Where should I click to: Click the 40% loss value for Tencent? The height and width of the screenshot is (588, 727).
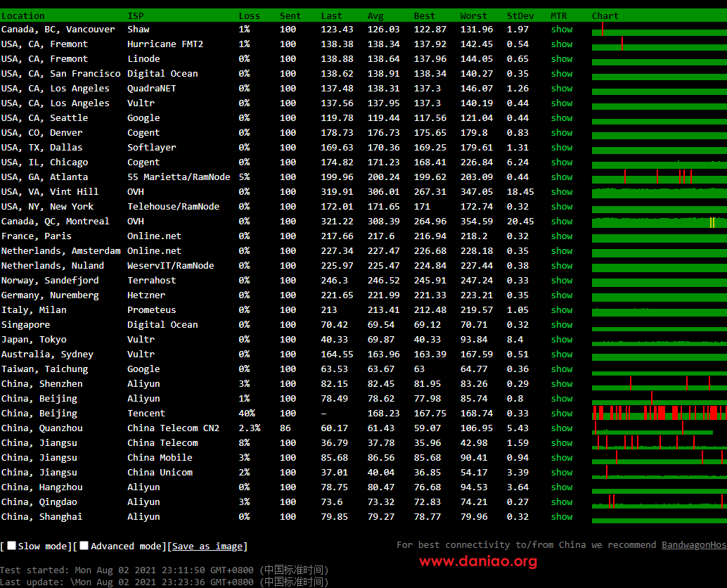(247, 413)
